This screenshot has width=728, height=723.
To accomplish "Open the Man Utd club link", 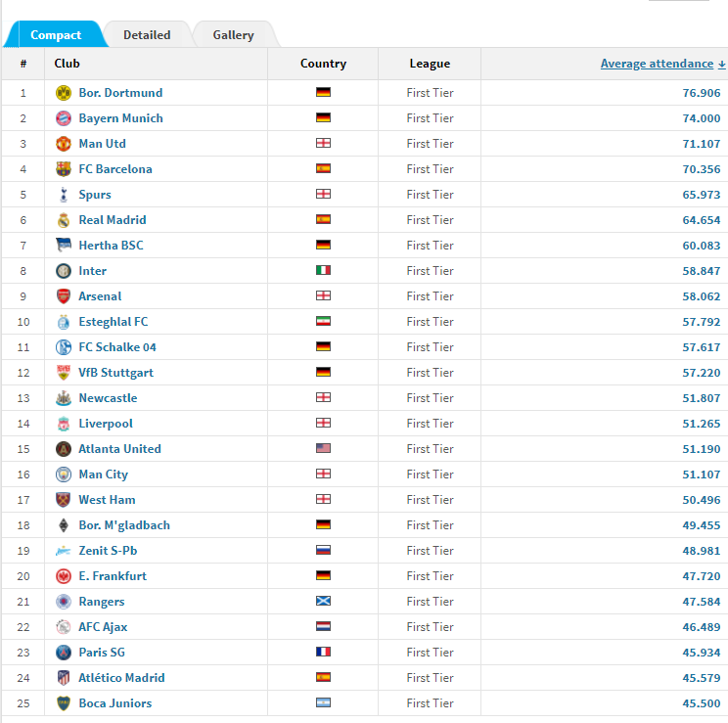I will (x=102, y=144).
